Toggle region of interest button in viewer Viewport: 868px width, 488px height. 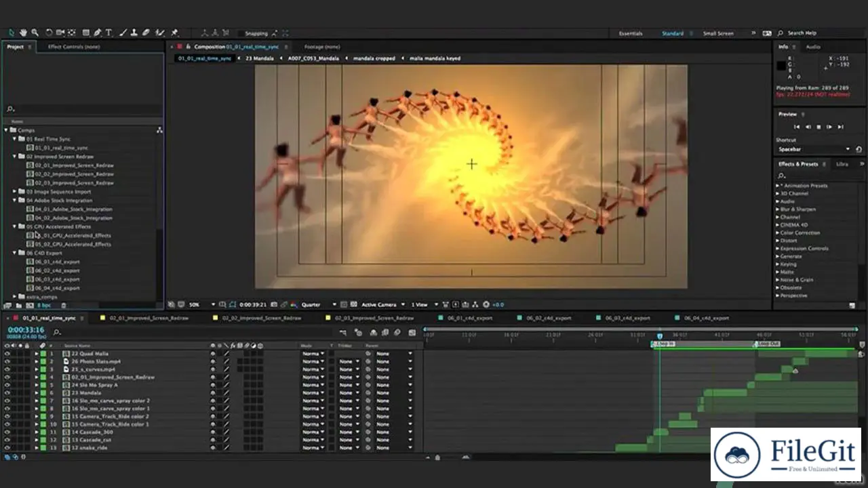[344, 305]
